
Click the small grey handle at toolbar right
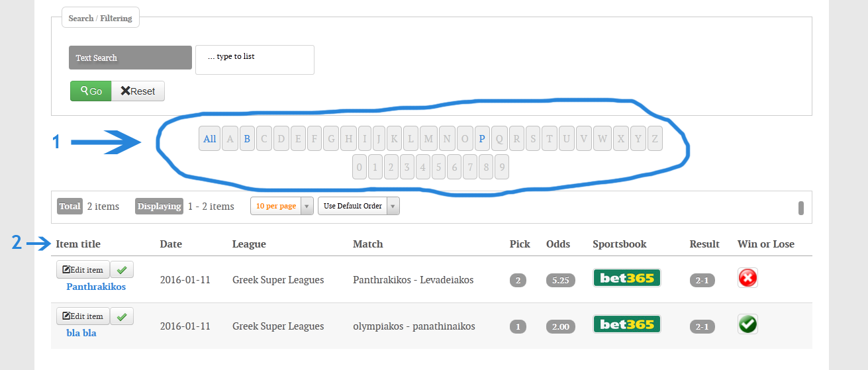click(x=800, y=208)
